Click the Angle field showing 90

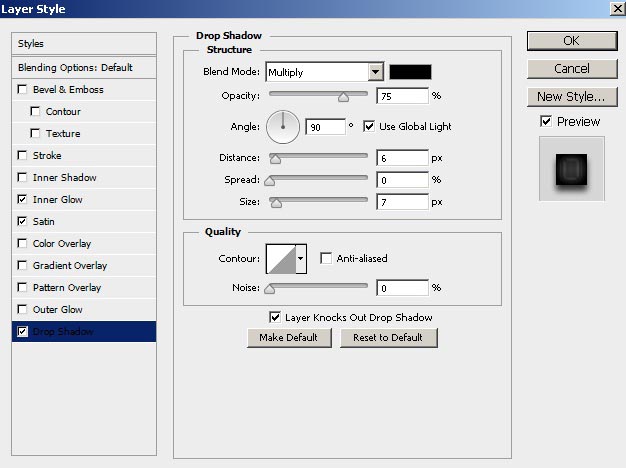325,127
